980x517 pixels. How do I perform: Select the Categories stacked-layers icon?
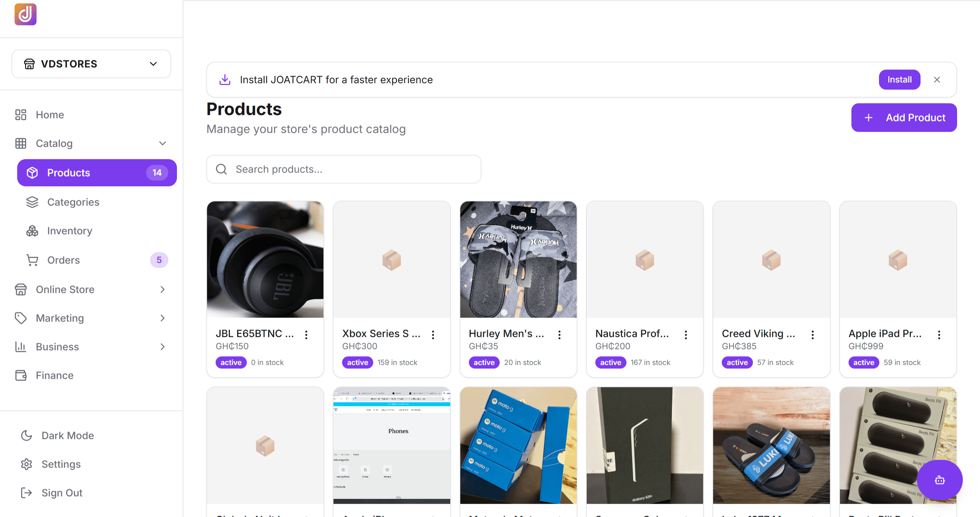(32, 202)
